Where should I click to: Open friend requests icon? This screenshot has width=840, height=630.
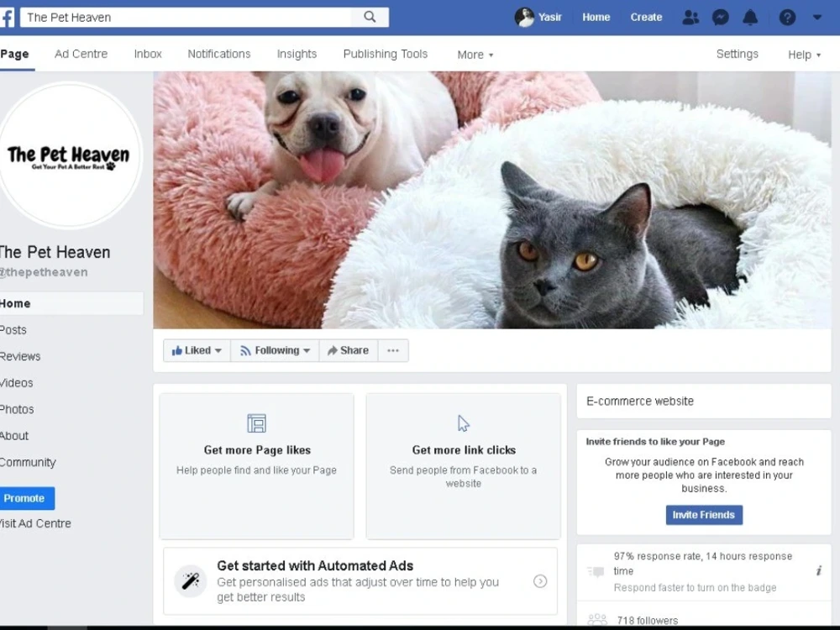(690, 17)
